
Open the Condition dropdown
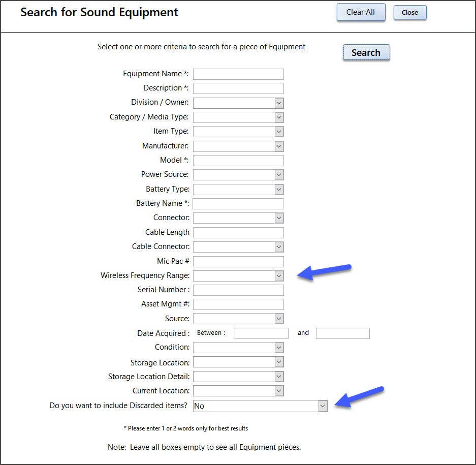(279, 348)
